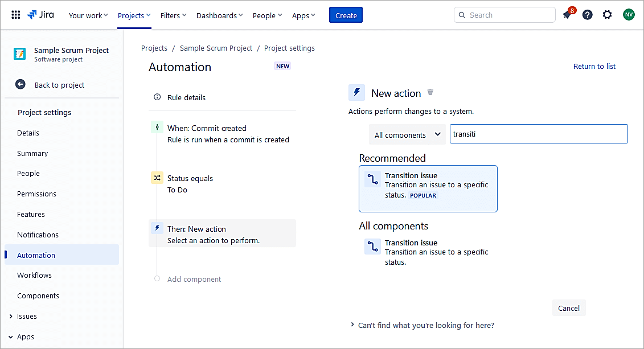644x349 pixels.
Task: Open the notifications bell icon
Action: pos(567,15)
